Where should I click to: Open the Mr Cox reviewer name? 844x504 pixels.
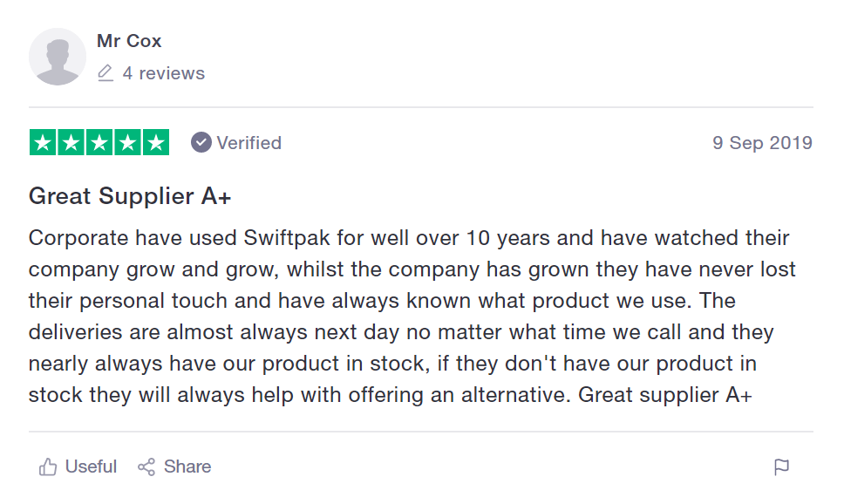pyautogui.click(x=129, y=41)
